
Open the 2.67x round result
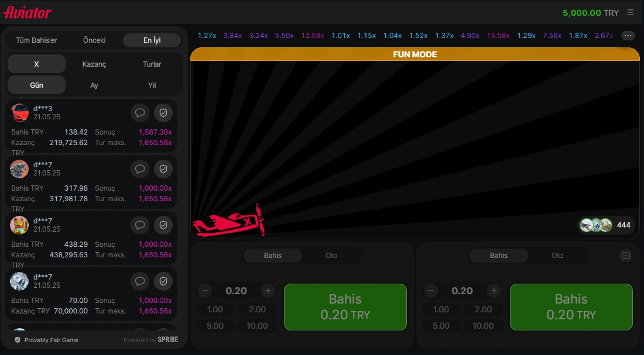coord(604,36)
